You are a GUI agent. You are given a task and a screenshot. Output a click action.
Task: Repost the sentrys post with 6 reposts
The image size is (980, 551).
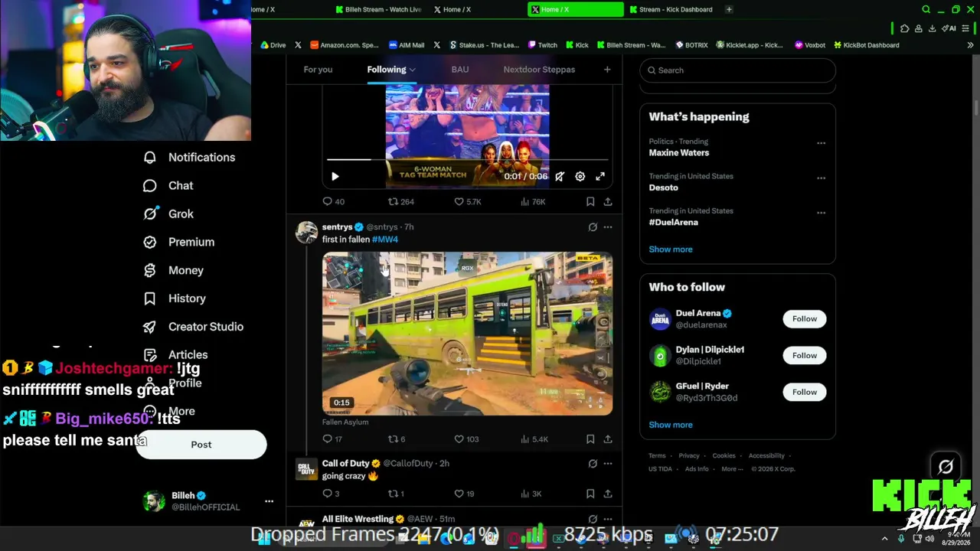coord(397,439)
